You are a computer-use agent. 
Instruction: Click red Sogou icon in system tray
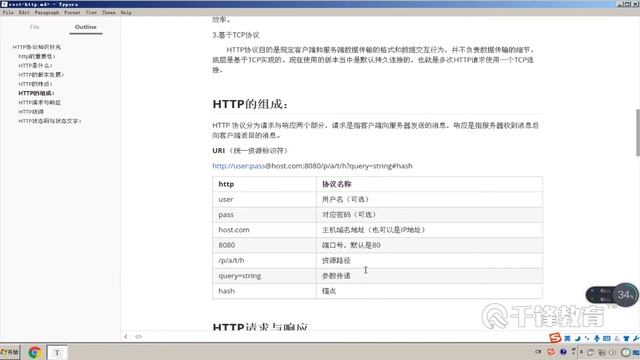click(551, 352)
